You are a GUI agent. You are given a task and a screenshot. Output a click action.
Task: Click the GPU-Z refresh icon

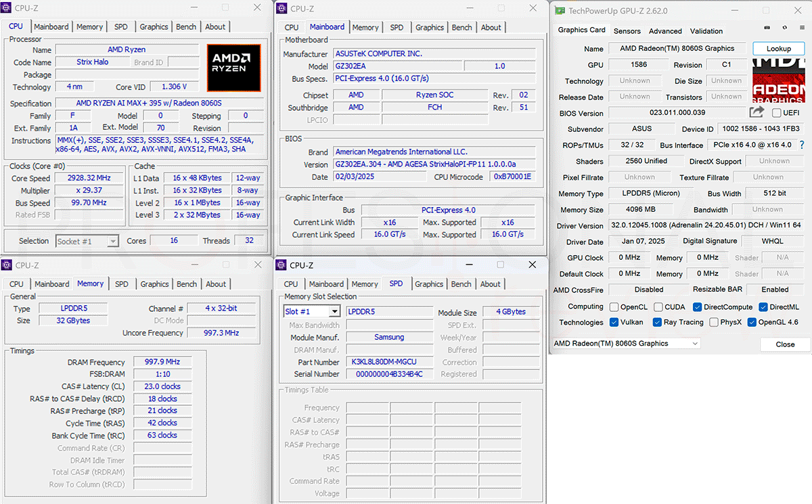pos(784,28)
